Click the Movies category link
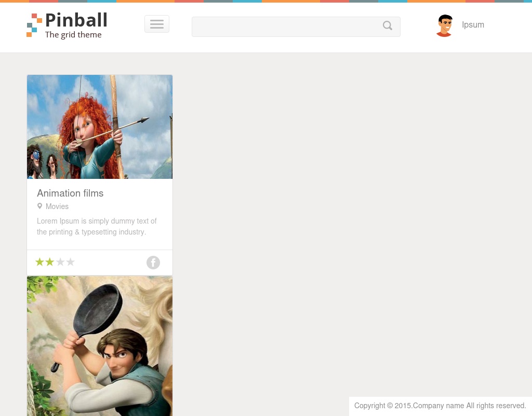The image size is (532, 416). point(57,206)
